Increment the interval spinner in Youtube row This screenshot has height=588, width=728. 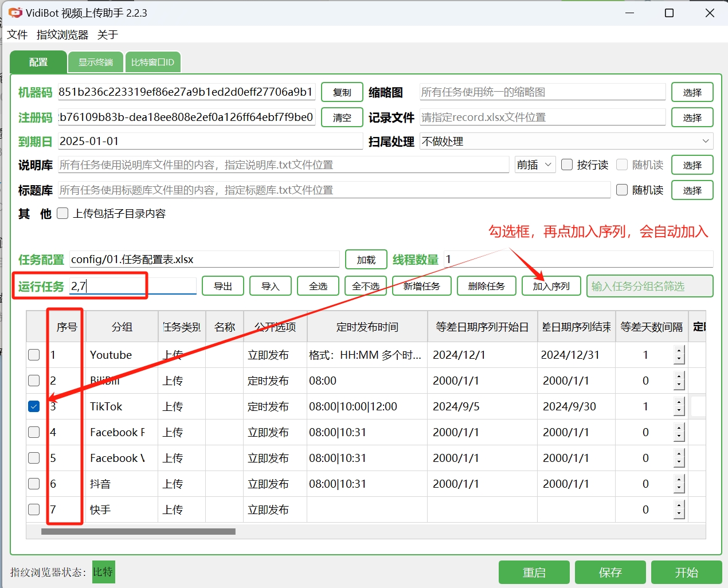point(679,351)
